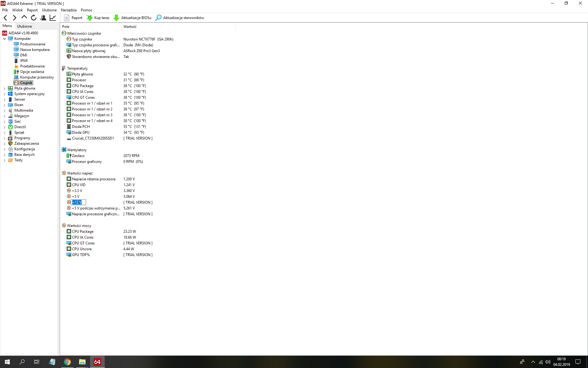This screenshot has height=368, width=588.
Task: Select the Typ czujnika row
Action: (148, 39)
